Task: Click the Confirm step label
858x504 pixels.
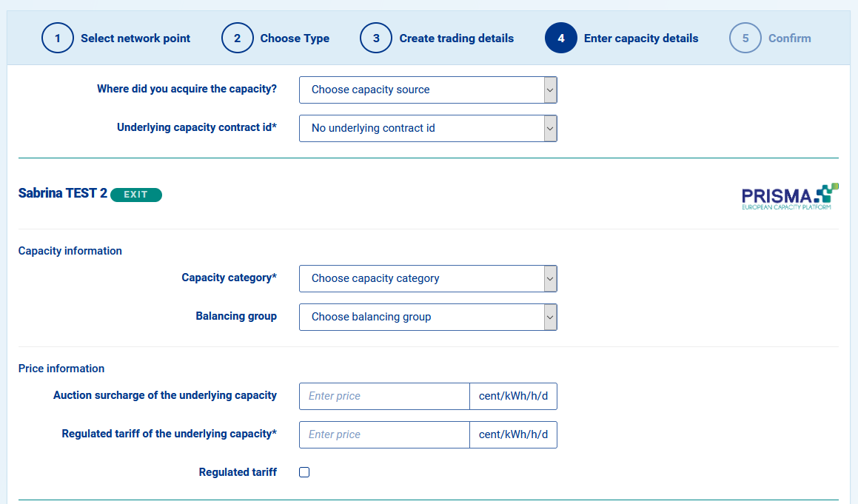Action: click(789, 38)
